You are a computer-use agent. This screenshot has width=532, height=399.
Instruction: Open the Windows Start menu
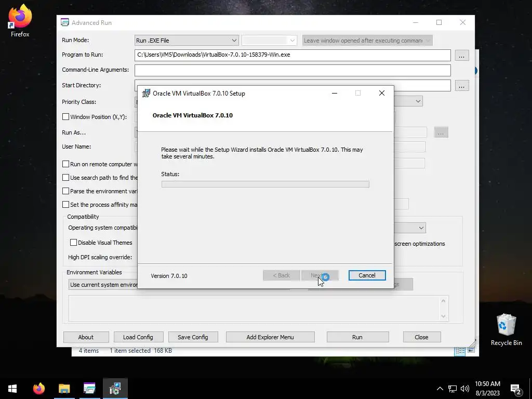pos(12,389)
